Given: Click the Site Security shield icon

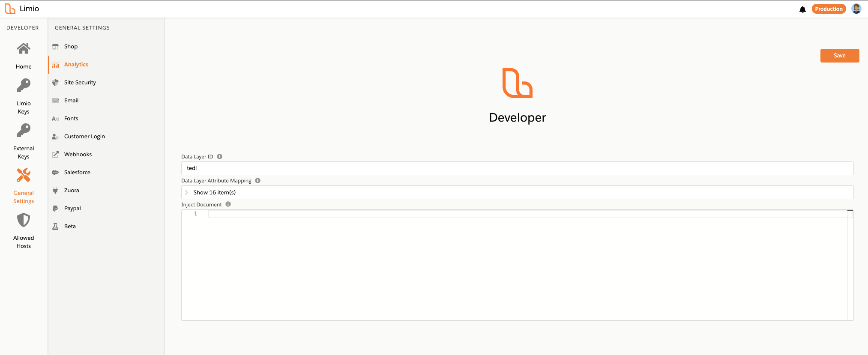Looking at the screenshot, I should pos(55,83).
